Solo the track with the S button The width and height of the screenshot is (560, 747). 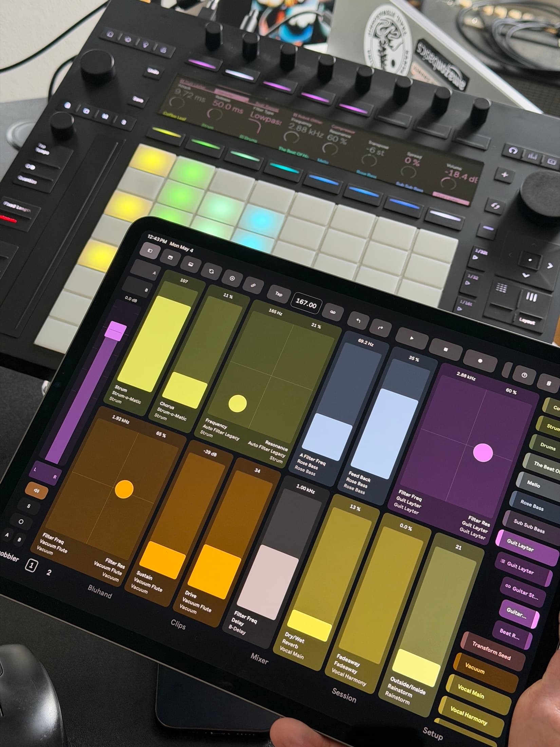(x=29, y=506)
